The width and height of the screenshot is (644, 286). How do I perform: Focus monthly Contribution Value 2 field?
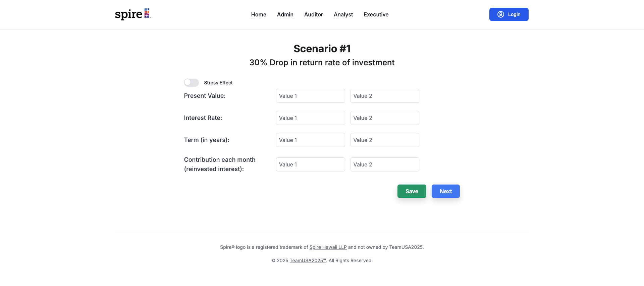[x=385, y=164]
